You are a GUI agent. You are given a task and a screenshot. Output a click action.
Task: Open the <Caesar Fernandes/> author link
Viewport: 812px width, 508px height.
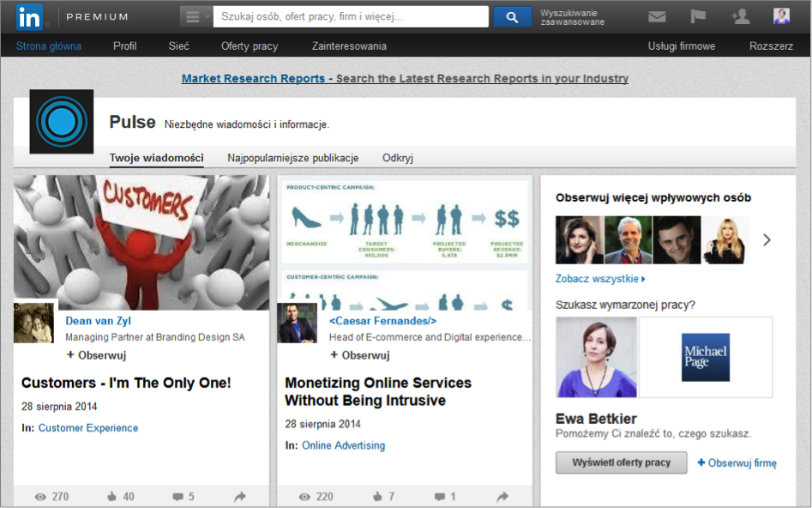(x=382, y=321)
